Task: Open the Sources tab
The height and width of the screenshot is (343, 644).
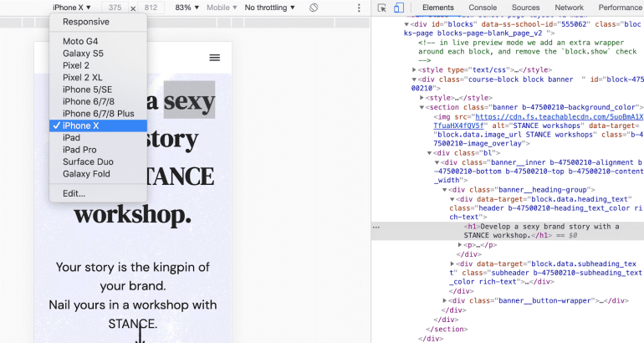Action: [x=525, y=8]
